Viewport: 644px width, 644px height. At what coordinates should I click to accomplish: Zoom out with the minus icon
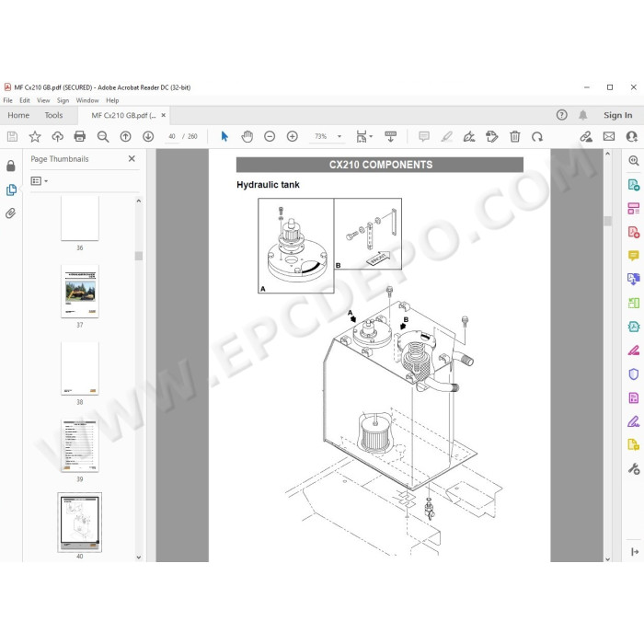[270, 136]
